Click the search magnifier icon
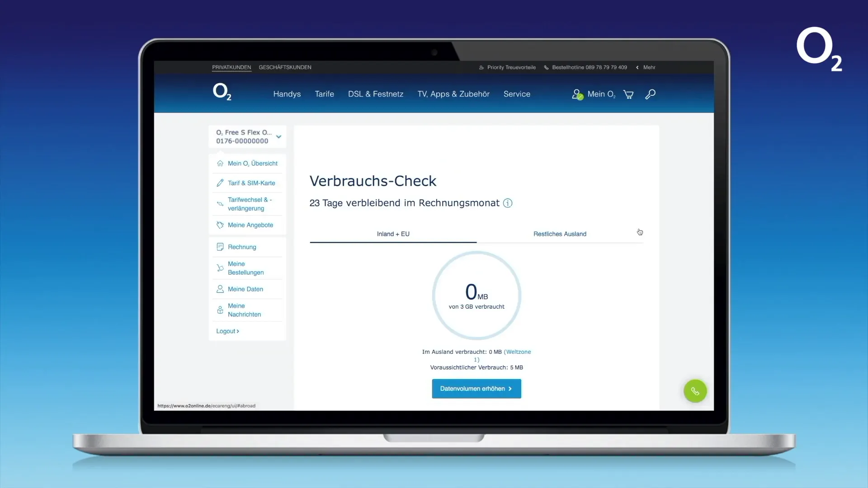This screenshot has width=868, height=488. [650, 94]
